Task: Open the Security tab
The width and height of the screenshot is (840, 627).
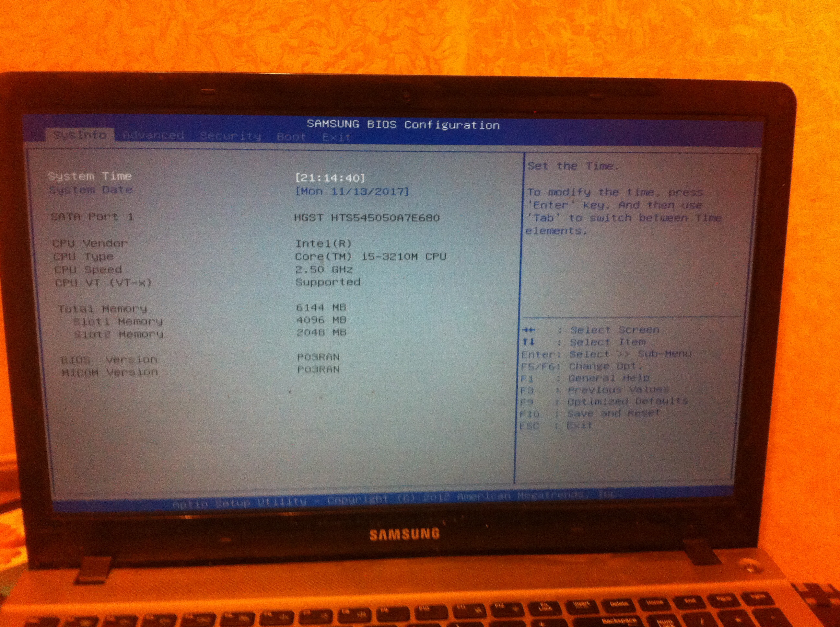Action: [x=230, y=136]
